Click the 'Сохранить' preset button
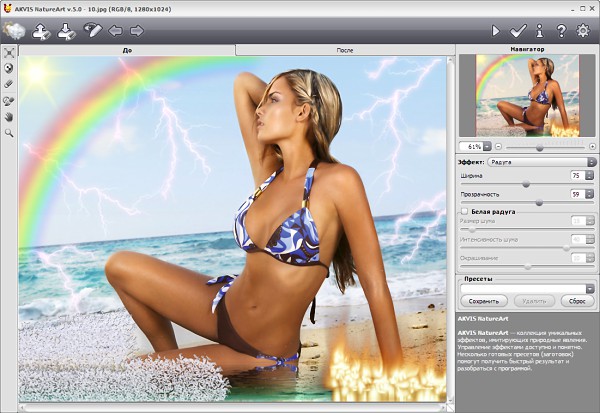This screenshot has width=600, height=413. (x=484, y=300)
